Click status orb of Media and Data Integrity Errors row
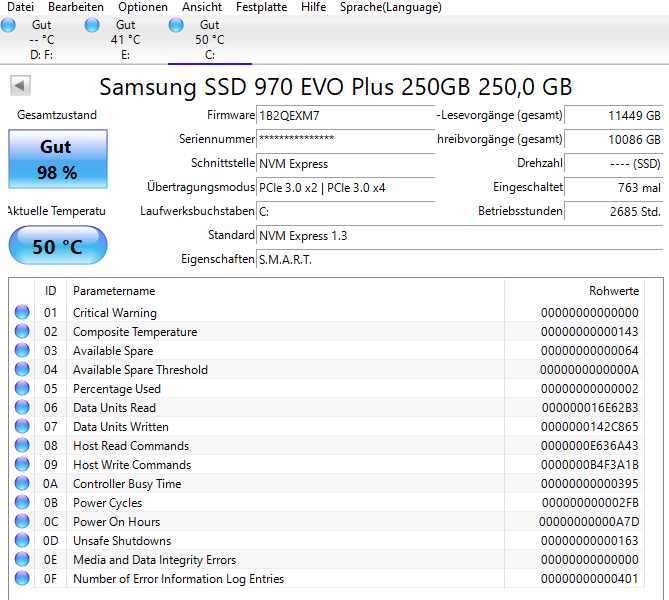669x600 pixels. coord(22,559)
